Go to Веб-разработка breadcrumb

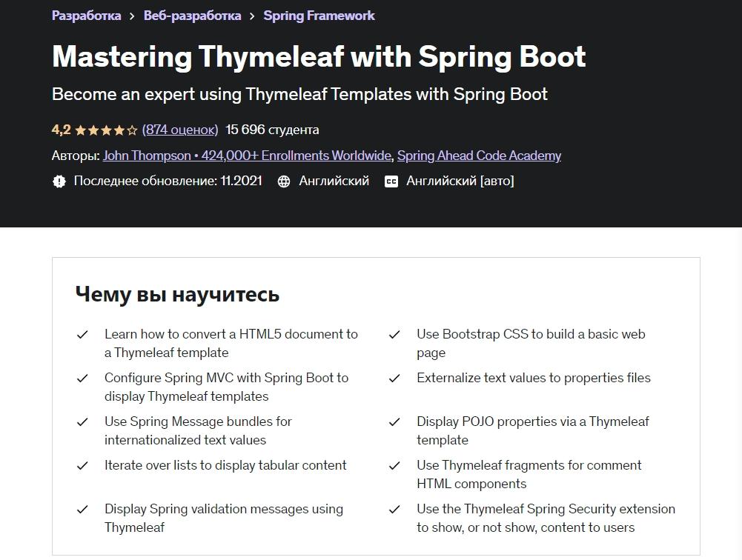(192, 16)
